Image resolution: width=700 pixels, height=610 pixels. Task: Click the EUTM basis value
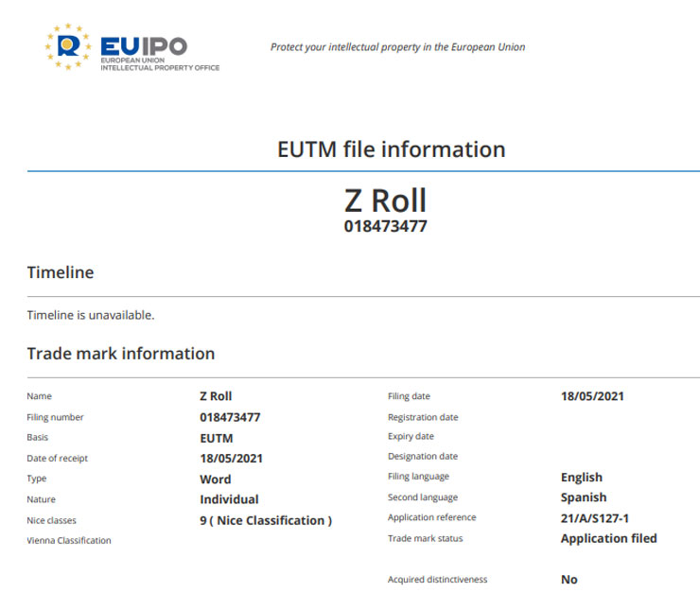[x=216, y=438]
